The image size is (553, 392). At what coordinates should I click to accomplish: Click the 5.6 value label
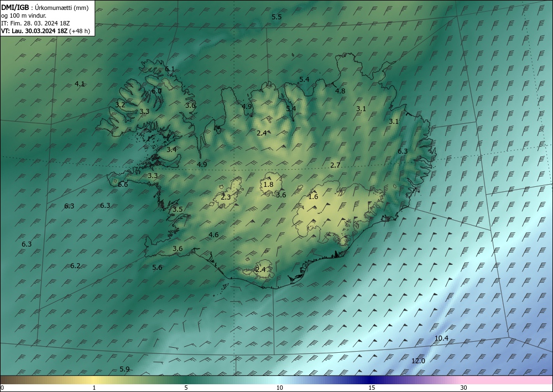pos(157,268)
